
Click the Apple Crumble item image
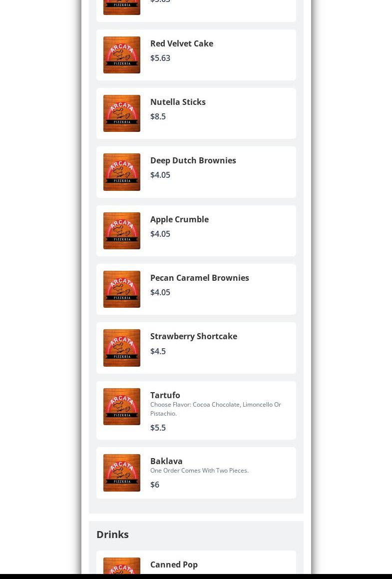pyautogui.click(x=122, y=231)
